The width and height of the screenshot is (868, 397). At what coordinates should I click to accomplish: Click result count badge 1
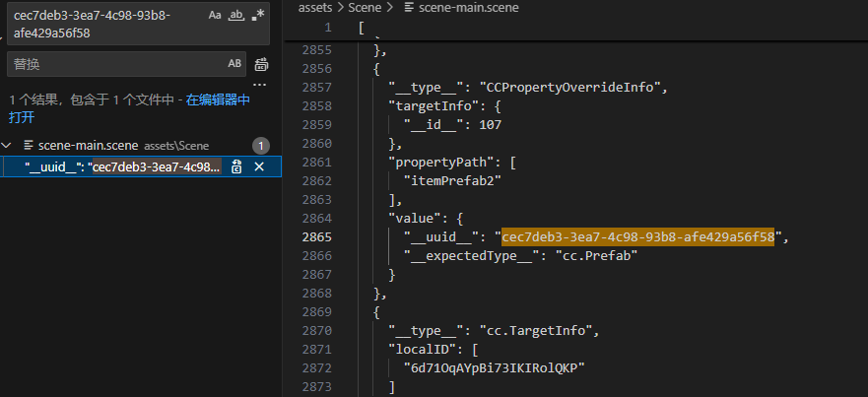click(x=261, y=146)
